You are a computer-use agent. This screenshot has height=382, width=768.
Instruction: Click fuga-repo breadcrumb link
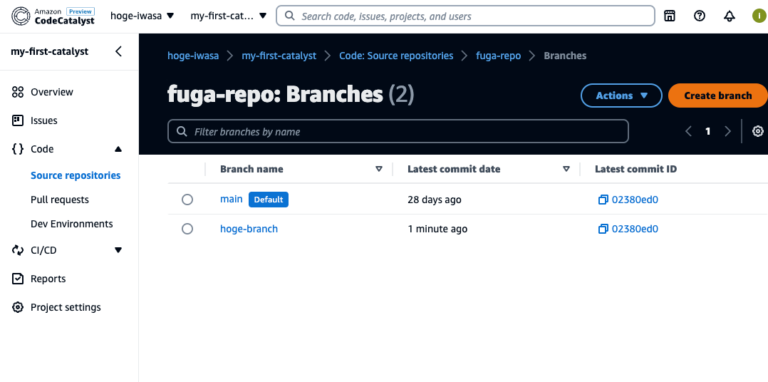coord(498,56)
